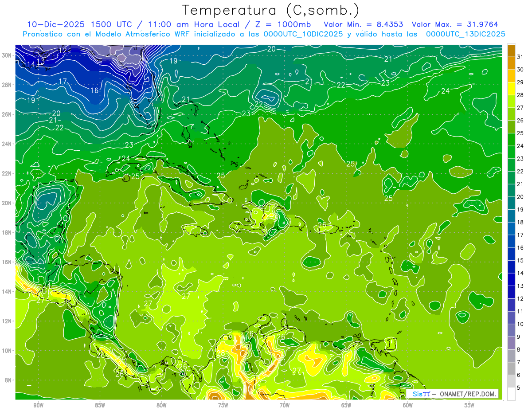Click the contour label 17 on the map

(x=63, y=81)
